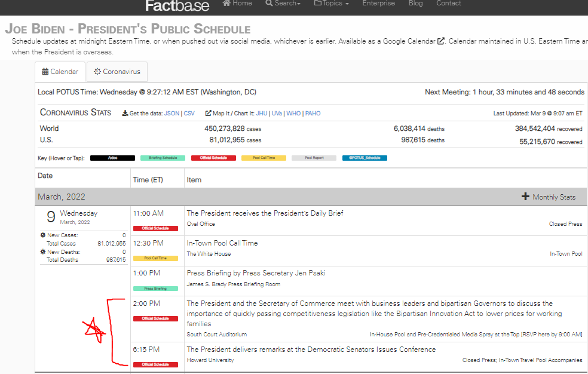Open the PAHO map link
Screen dimensions: 588x374
point(313,114)
